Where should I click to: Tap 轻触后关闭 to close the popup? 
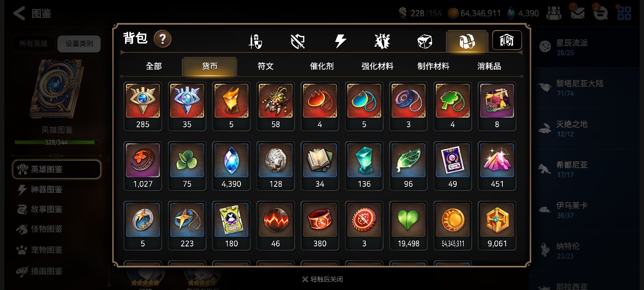pos(322,279)
